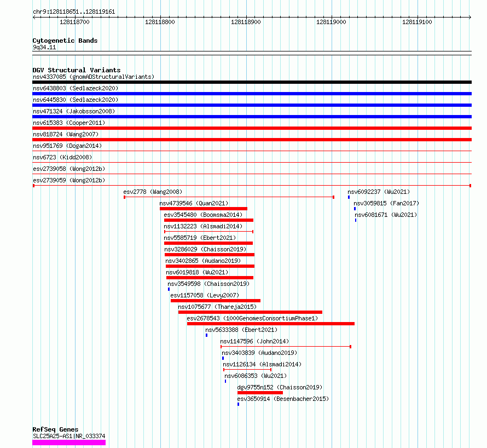Click the nsv1075677 (Thareja2015) red bar

pyautogui.click(x=250, y=312)
